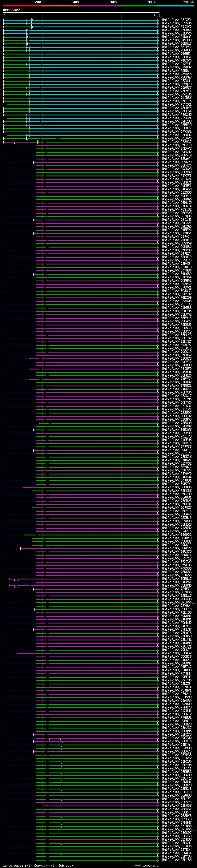The image size is (197, 868).
Task: Open hit UniRef100_A8I3V3
Action: coord(177,26)
